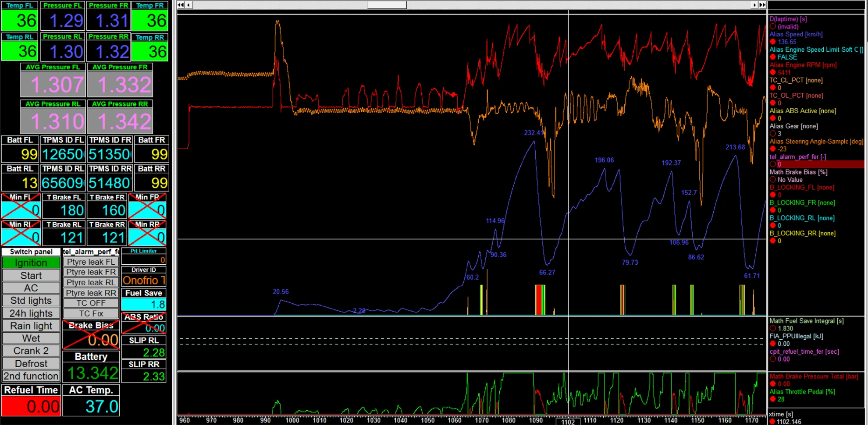Screen dimensions: 868x426
Task: Click the TC Fix indicator
Action: pos(91,313)
